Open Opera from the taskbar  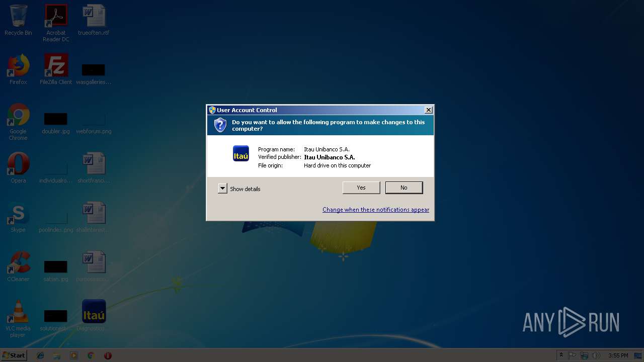pyautogui.click(x=108, y=355)
